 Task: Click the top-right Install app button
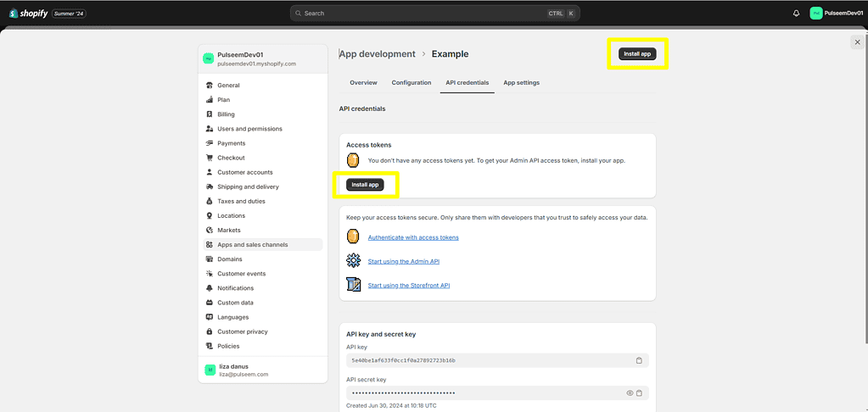[637, 53]
